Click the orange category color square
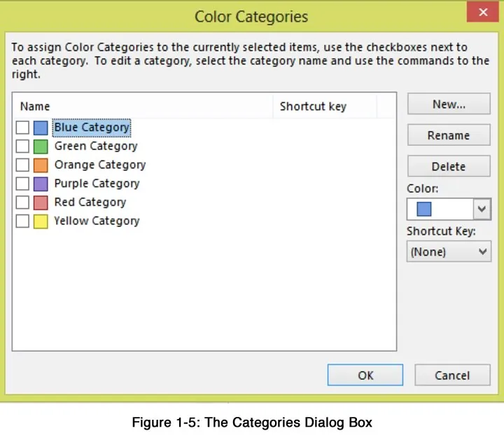Viewport: 504px width, 438px height. (x=41, y=165)
